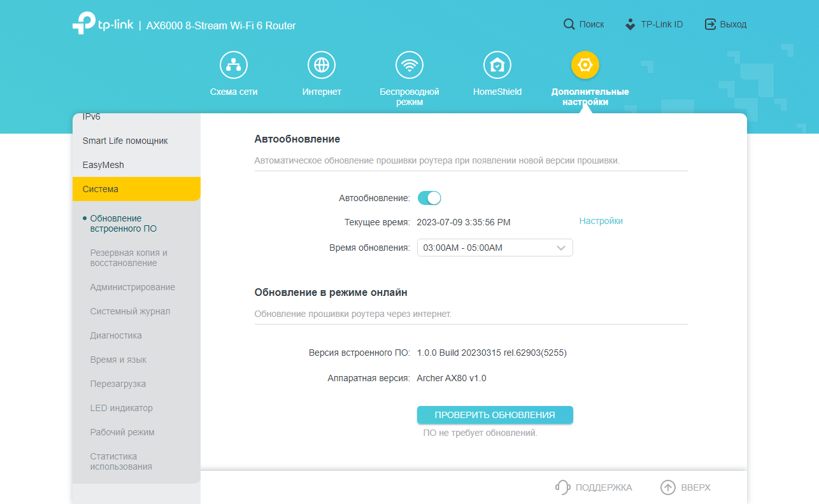The height and width of the screenshot is (504, 819).
Task: Open the Internet globe icon
Action: 322,65
